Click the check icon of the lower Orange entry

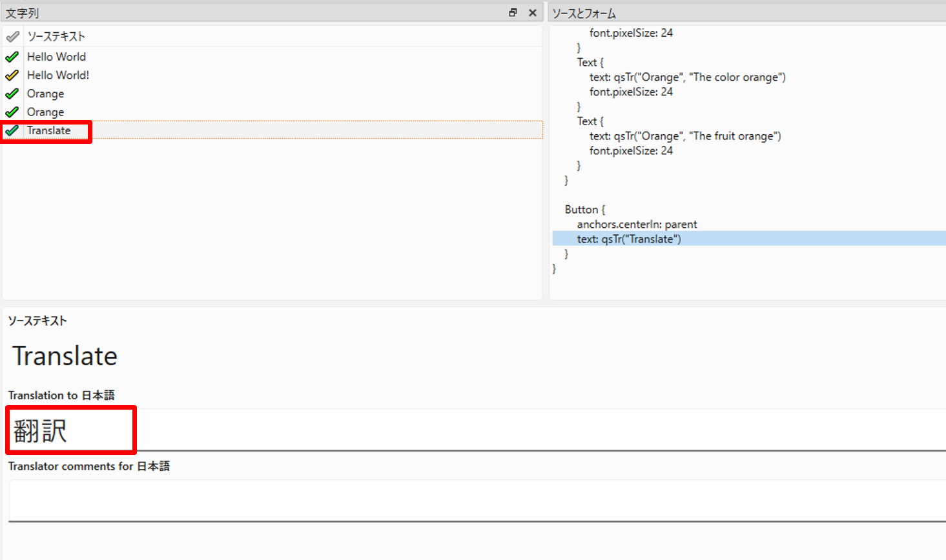tap(12, 112)
